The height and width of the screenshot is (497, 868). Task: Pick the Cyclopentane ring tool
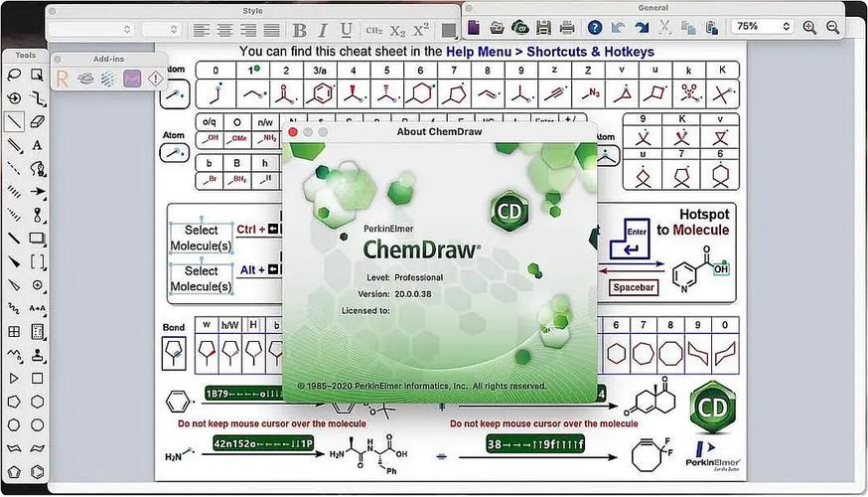coord(14,402)
